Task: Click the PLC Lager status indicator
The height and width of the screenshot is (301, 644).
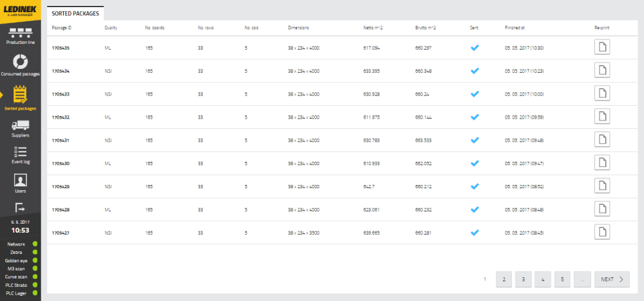Action: coord(35,293)
